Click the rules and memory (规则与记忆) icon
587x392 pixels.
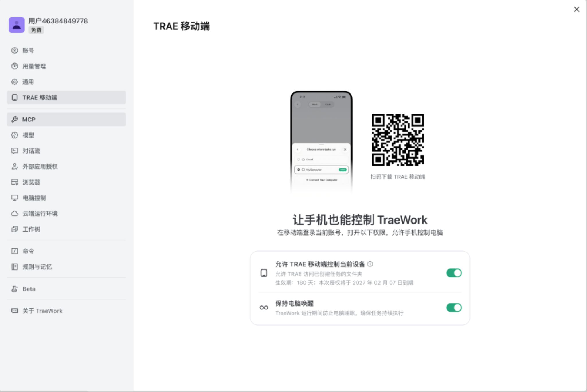click(x=15, y=267)
